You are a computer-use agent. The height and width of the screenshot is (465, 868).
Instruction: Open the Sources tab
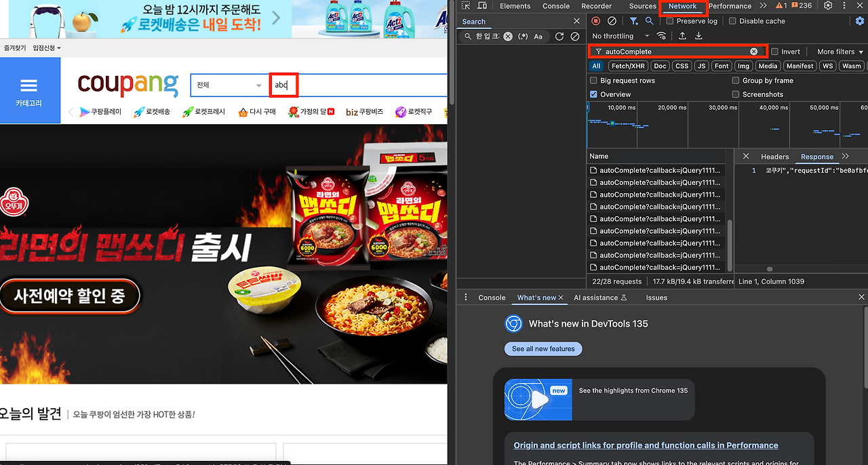(642, 5)
